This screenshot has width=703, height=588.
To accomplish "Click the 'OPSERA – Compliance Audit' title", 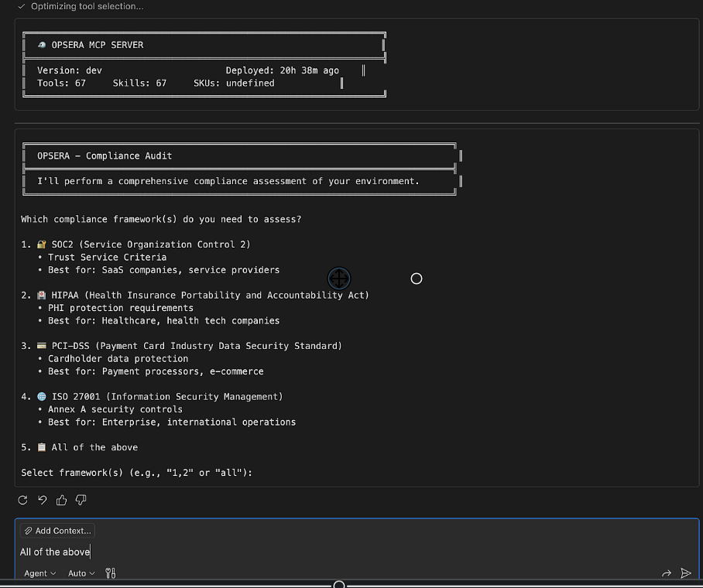I will tap(105, 156).
